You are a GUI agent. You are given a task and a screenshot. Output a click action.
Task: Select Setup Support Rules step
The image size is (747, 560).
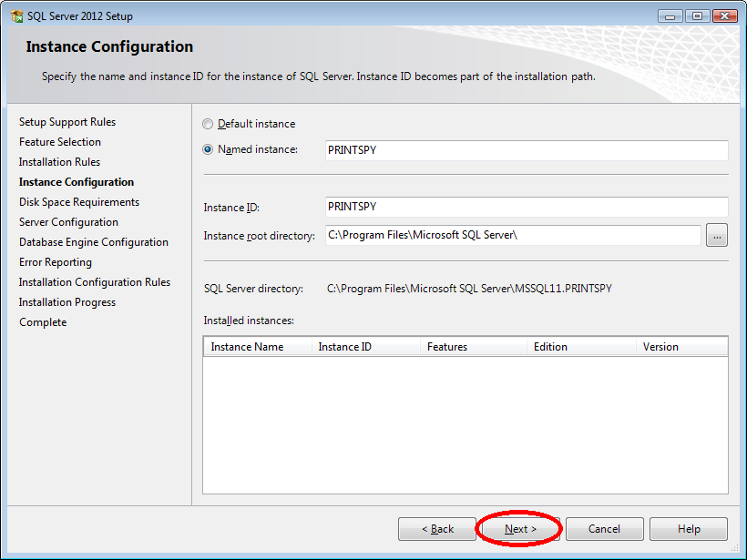click(67, 122)
